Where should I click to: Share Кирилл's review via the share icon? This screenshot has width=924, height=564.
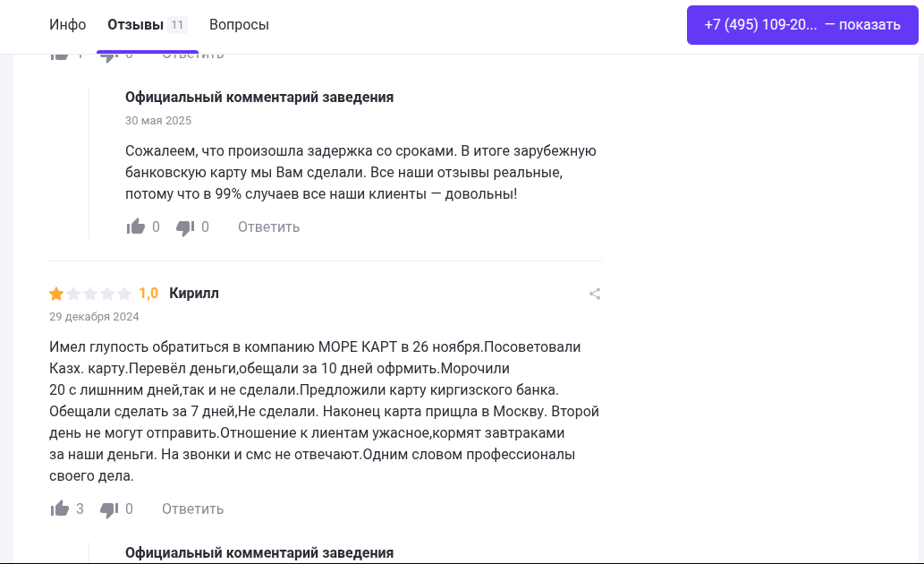click(x=594, y=293)
